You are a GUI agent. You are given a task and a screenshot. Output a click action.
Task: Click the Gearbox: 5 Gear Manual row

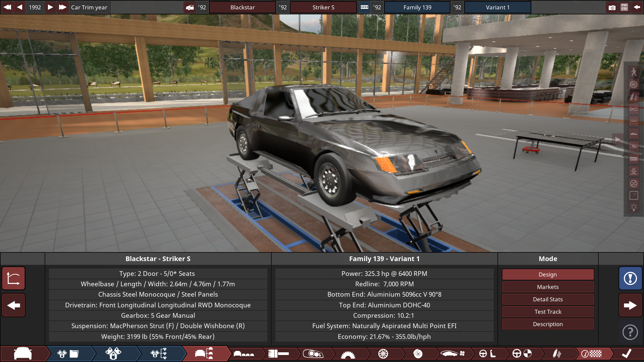tap(158, 315)
